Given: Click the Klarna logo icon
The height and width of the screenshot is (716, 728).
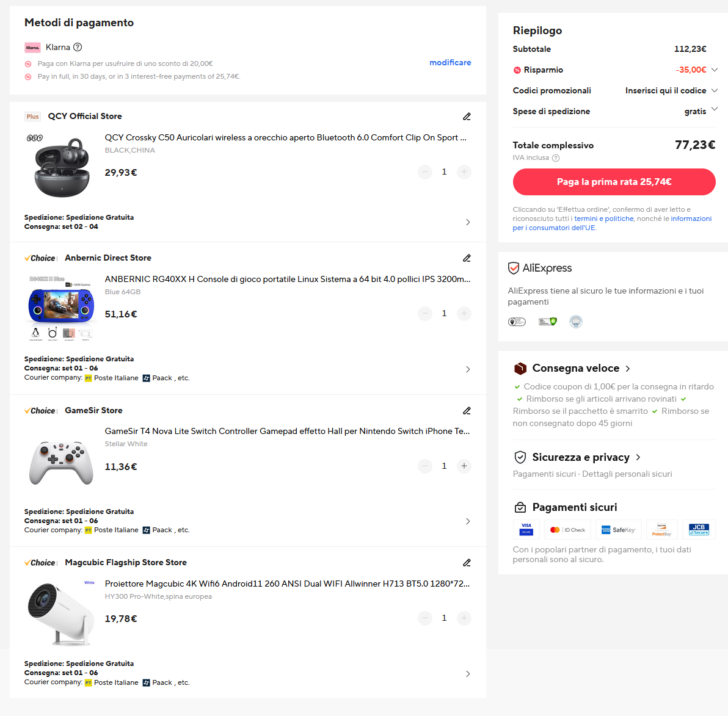Looking at the screenshot, I should pyautogui.click(x=32, y=48).
